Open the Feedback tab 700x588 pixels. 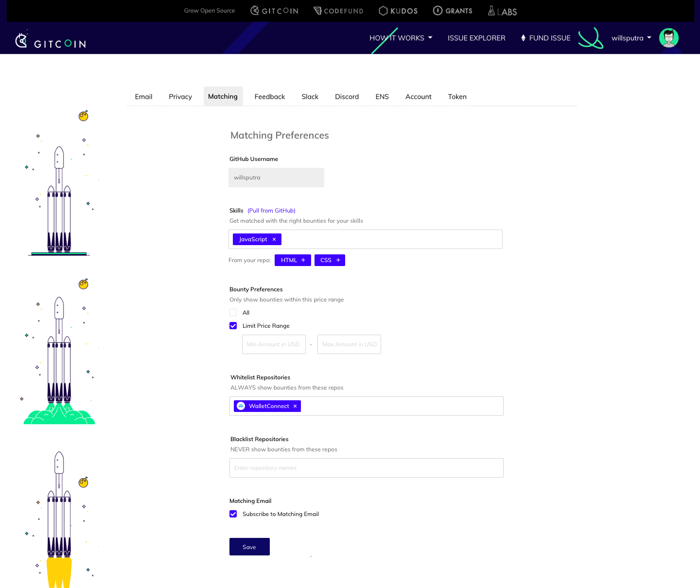pos(270,97)
